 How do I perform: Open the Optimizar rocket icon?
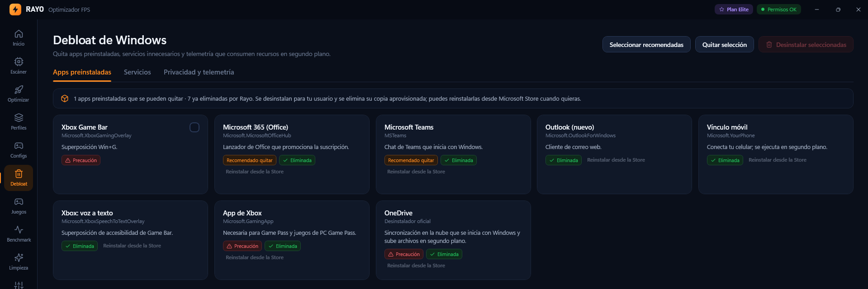19,90
